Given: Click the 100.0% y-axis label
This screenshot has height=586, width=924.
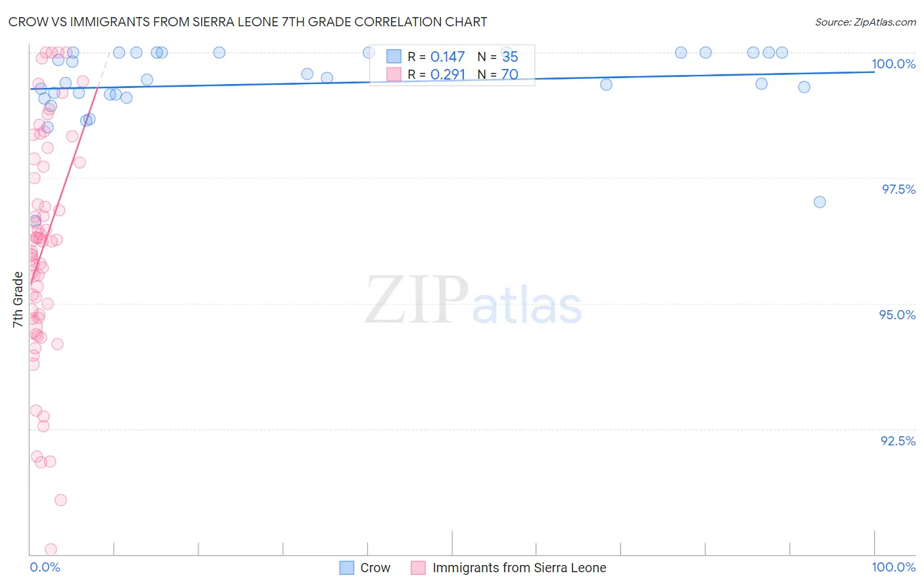Looking at the screenshot, I should 893,64.
